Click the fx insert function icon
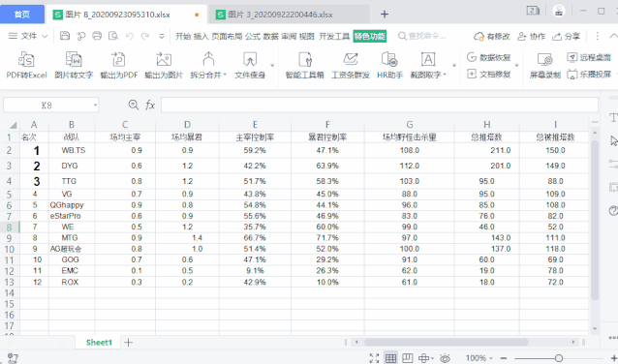The height and width of the screenshot is (364, 618). coord(150,106)
